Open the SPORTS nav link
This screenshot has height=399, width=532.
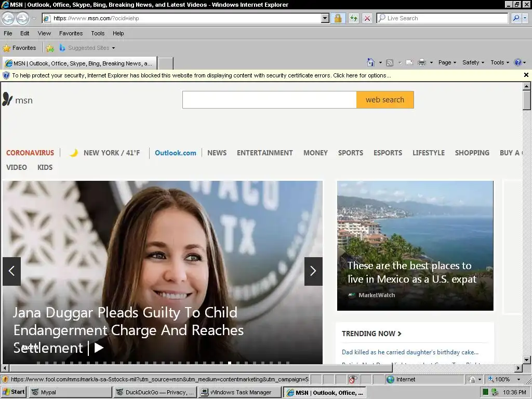pyautogui.click(x=351, y=153)
